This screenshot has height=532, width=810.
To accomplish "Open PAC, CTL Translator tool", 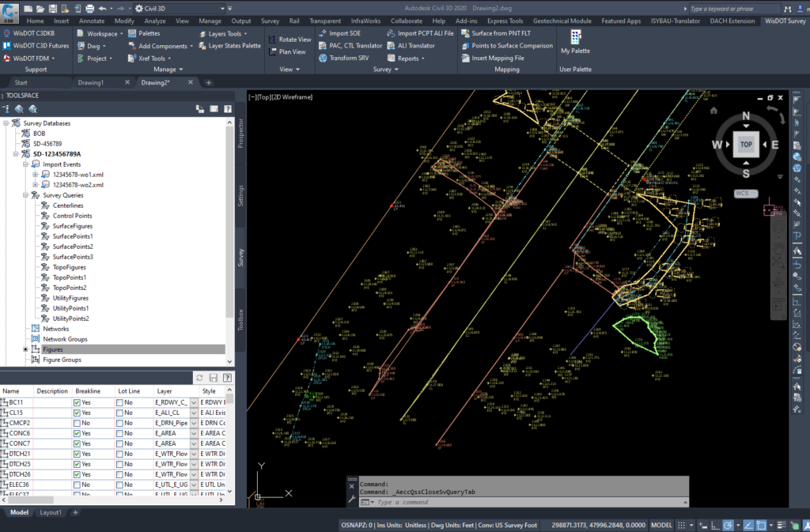I will [x=350, y=45].
